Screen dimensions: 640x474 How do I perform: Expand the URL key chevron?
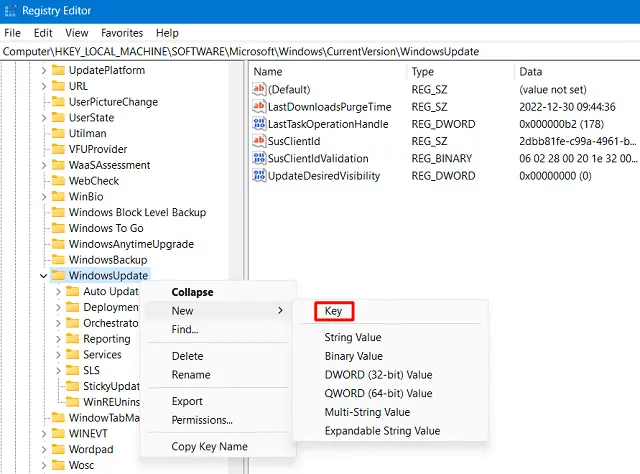click(x=44, y=86)
